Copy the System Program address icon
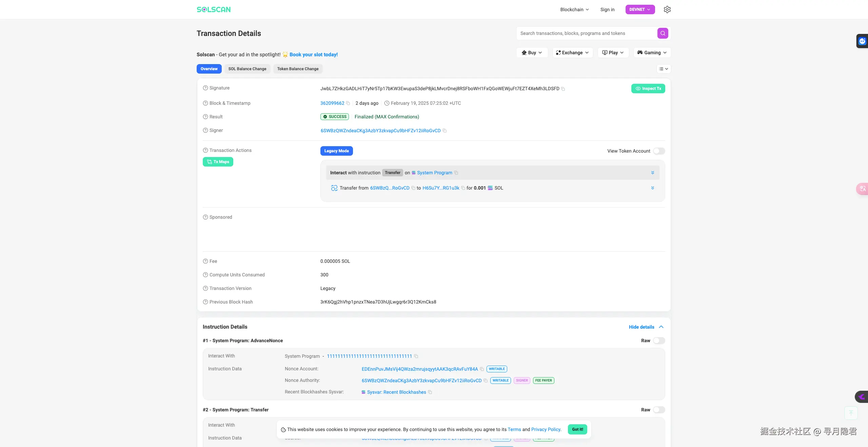This screenshot has height=447, width=868. [x=416, y=356]
